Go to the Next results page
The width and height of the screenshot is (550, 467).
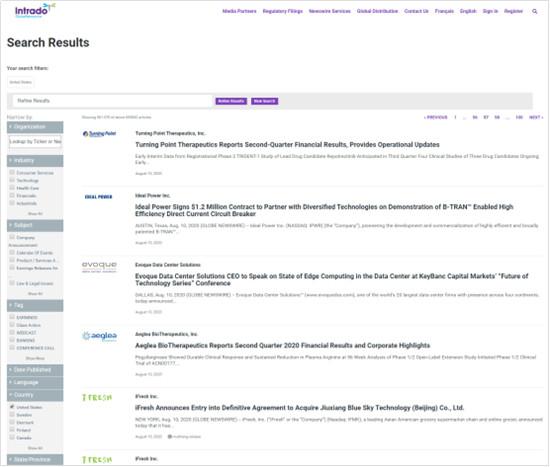(536, 117)
